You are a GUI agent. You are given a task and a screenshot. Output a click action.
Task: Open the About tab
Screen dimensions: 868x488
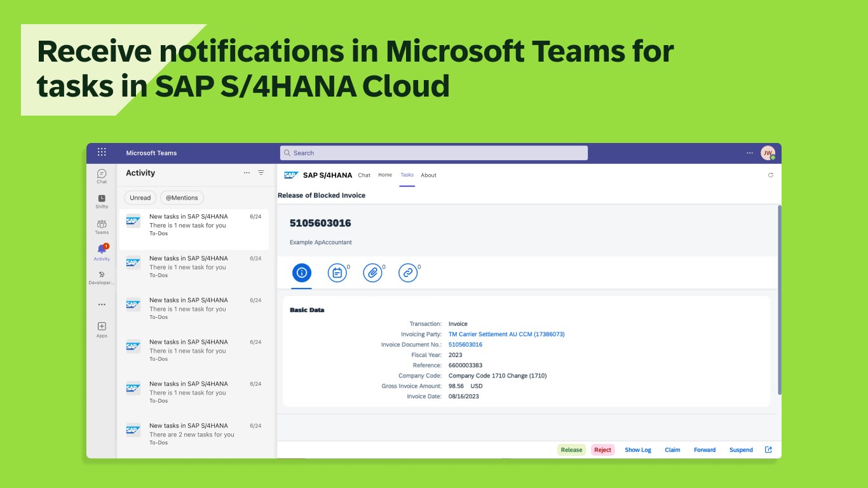click(429, 175)
